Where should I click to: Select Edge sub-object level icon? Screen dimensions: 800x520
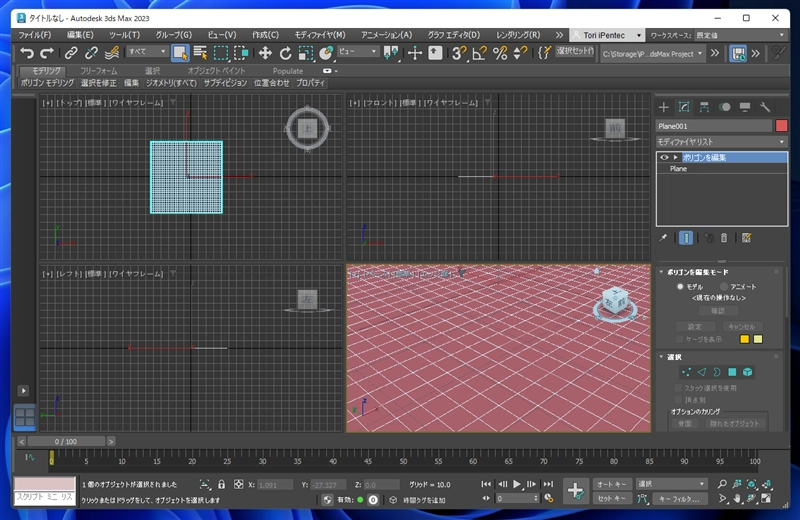702,372
